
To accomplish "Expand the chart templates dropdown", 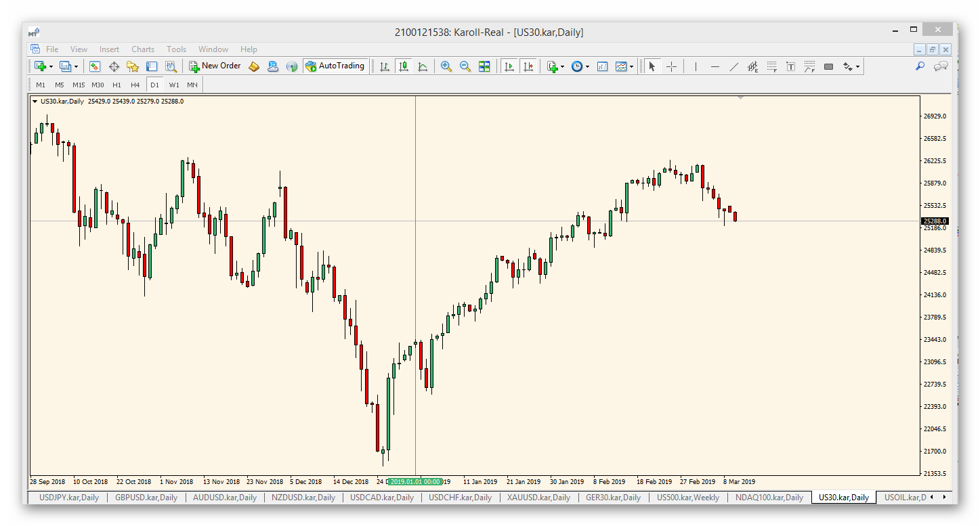I will tap(632, 66).
